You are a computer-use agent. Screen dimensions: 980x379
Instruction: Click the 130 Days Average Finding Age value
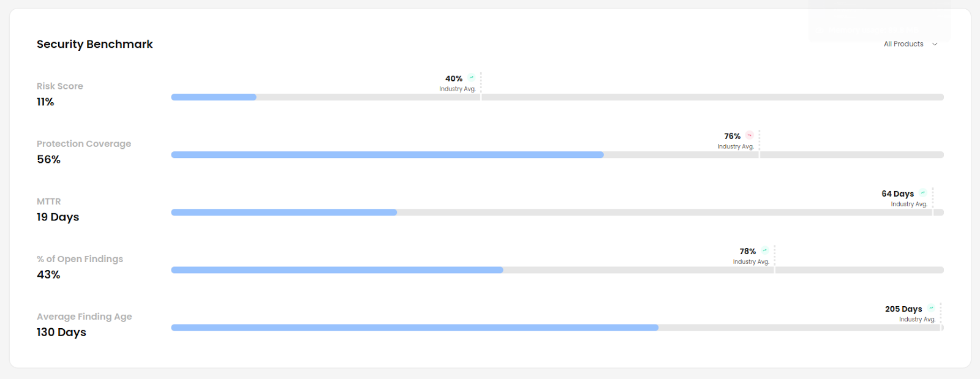[61, 332]
